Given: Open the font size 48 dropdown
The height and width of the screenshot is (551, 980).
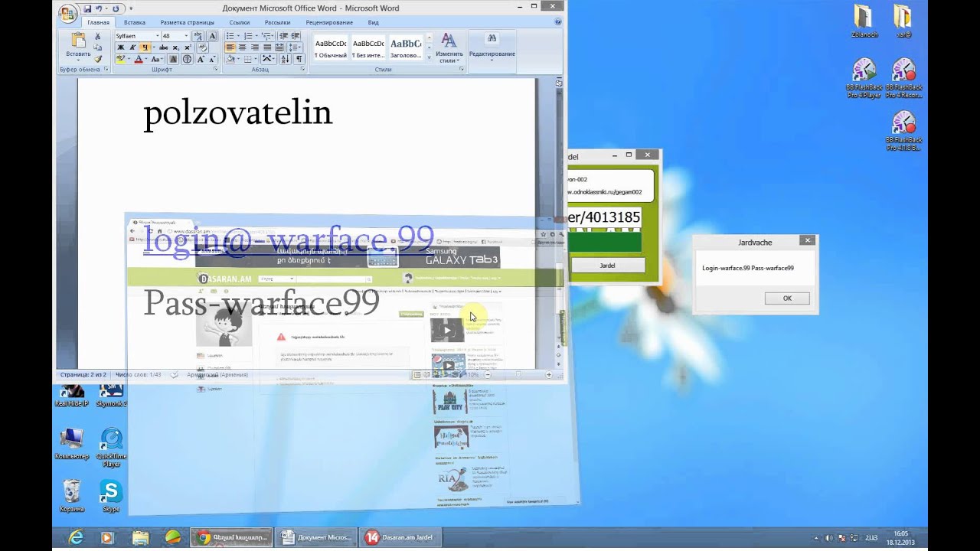Looking at the screenshot, I should pos(186,36).
